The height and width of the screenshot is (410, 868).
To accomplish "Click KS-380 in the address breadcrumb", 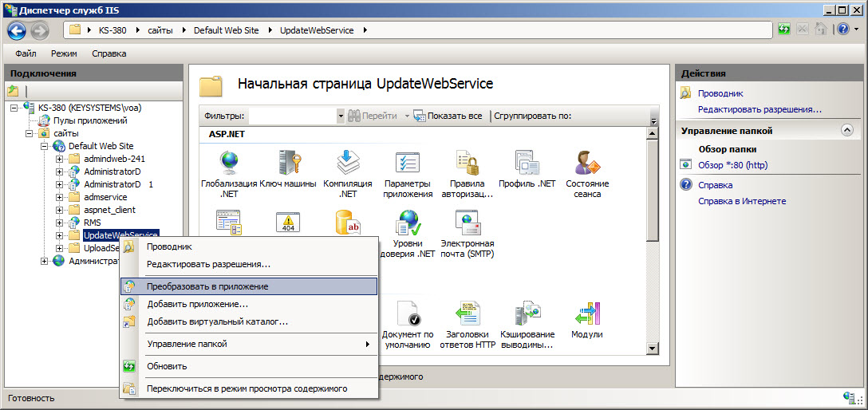I will [112, 30].
